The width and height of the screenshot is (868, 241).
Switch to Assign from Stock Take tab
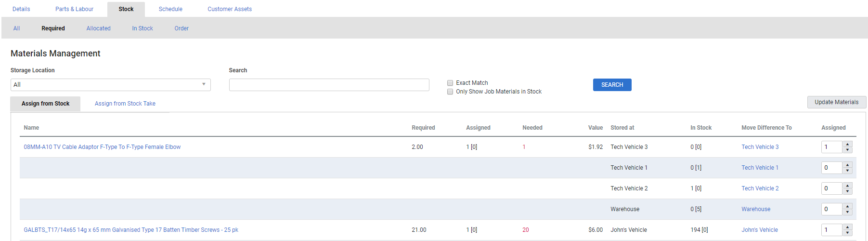point(125,104)
